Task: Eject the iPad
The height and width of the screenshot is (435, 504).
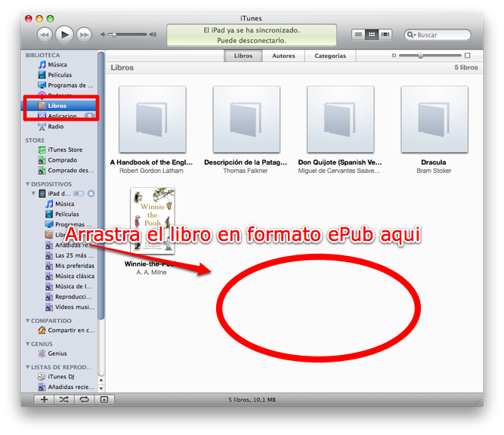Action: [x=91, y=193]
